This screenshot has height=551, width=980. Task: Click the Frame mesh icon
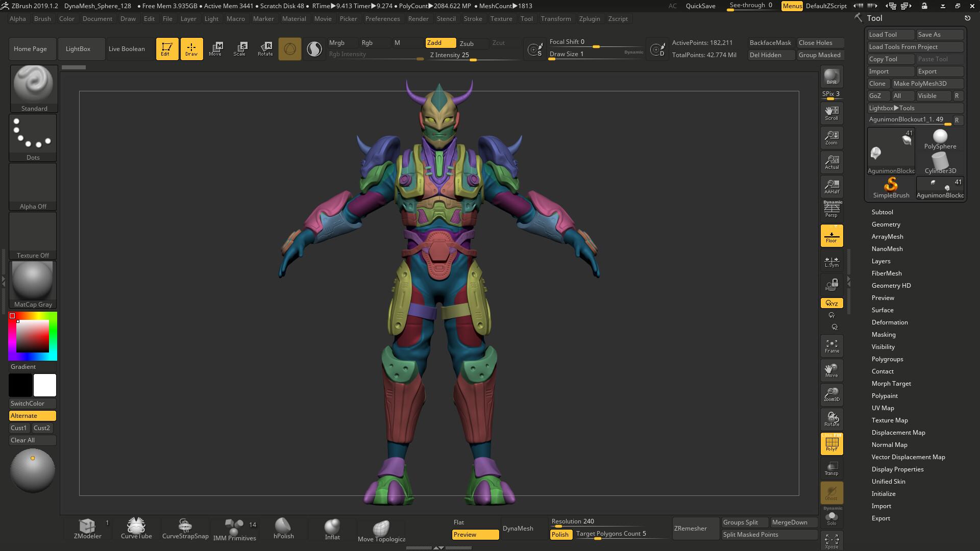point(831,346)
